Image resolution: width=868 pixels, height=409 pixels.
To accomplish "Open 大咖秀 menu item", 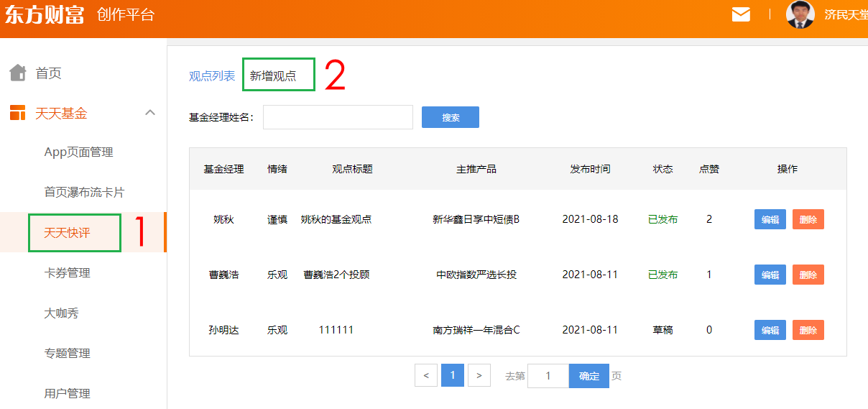I will click(x=61, y=313).
